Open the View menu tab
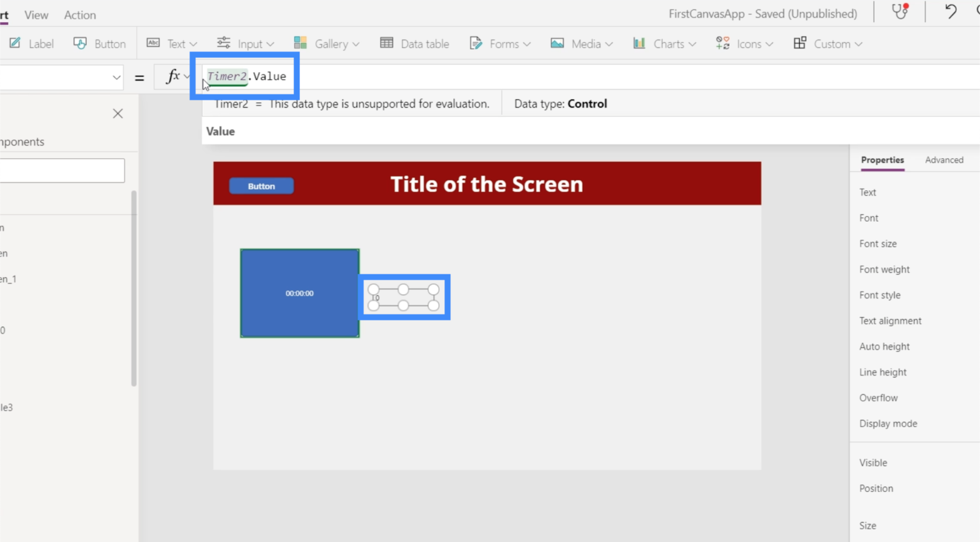This screenshot has height=542, width=980. (x=36, y=15)
